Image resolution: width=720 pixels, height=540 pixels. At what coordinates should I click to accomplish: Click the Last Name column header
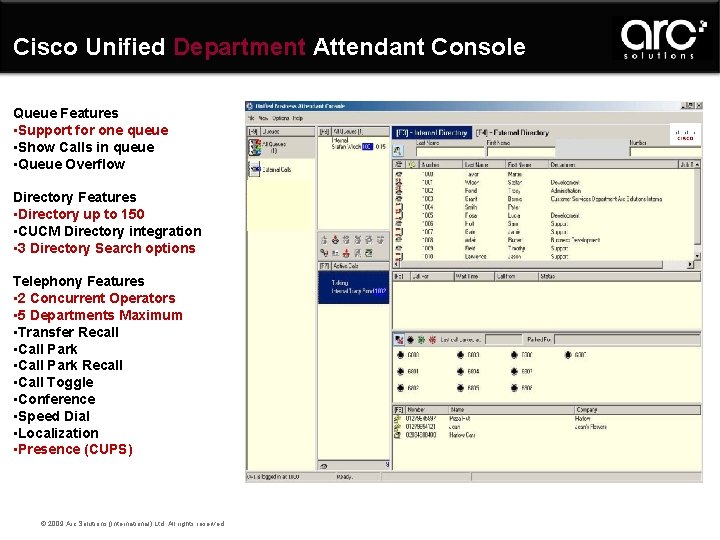484,164
